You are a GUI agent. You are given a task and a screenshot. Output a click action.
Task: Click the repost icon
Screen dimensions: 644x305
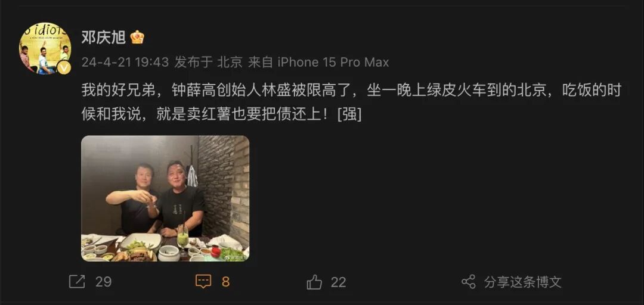[x=77, y=282]
